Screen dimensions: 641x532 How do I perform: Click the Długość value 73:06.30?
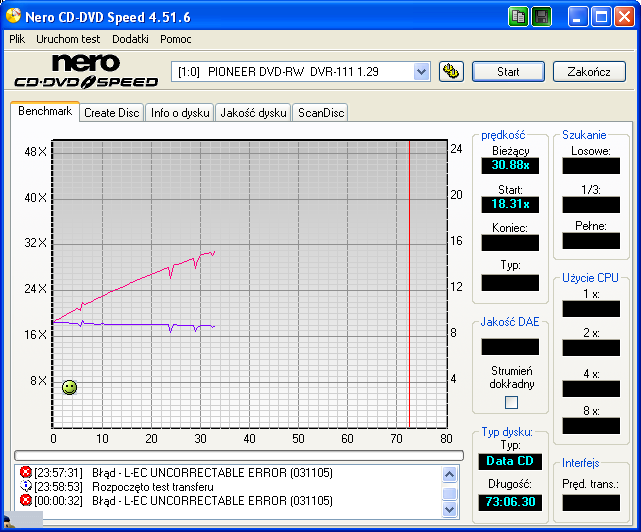click(x=510, y=502)
